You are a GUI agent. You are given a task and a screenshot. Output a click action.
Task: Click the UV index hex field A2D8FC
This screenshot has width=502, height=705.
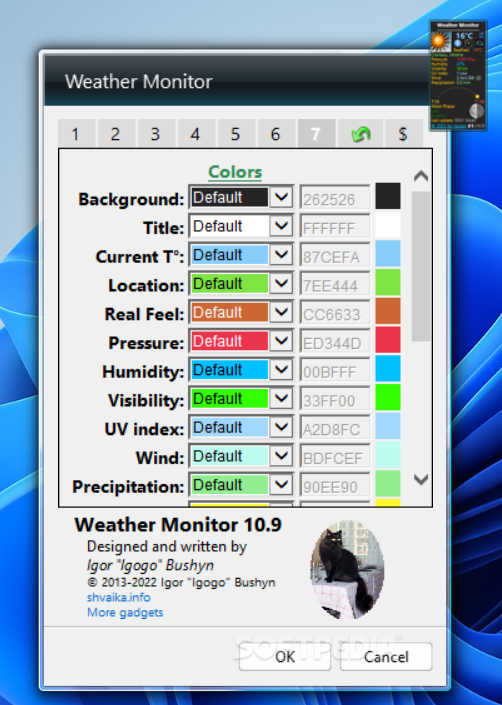[335, 428]
